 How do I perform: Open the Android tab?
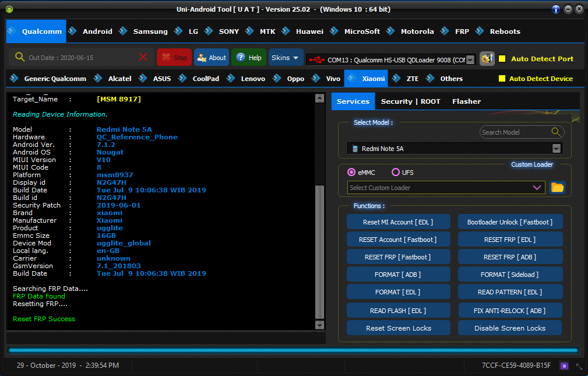point(97,31)
